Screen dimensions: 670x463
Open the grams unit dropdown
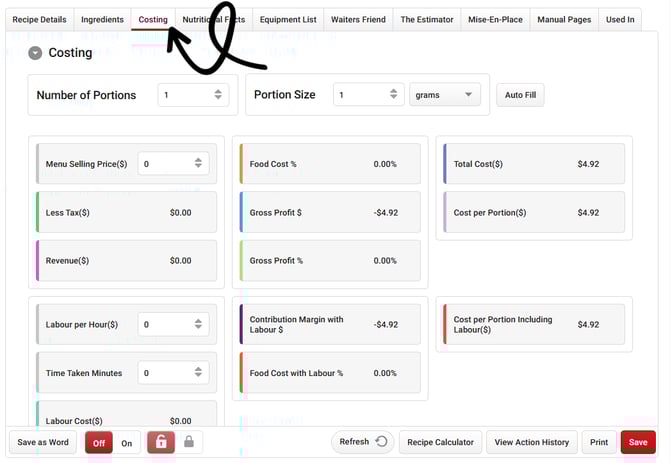click(444, 95)
